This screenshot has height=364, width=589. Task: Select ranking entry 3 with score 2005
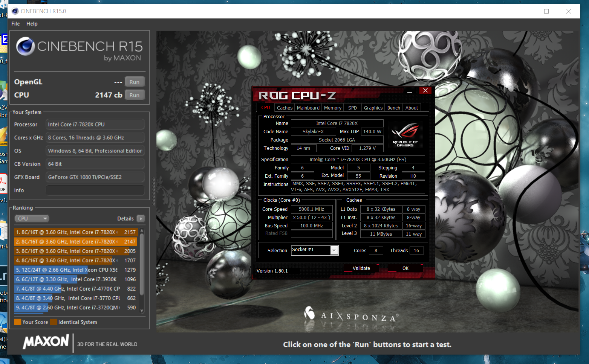[75, 251]
